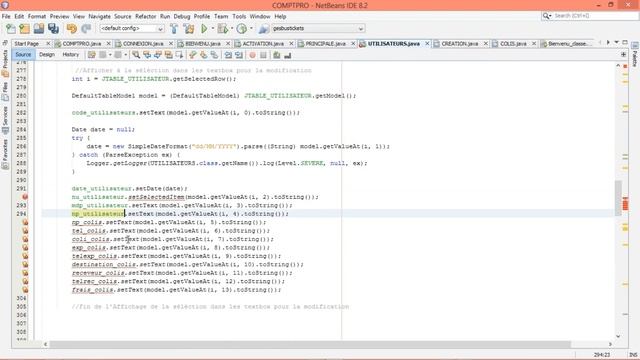Click the Previous Bookmark icon
Viewport: 640px width, 360px height.
click(193, 55)
